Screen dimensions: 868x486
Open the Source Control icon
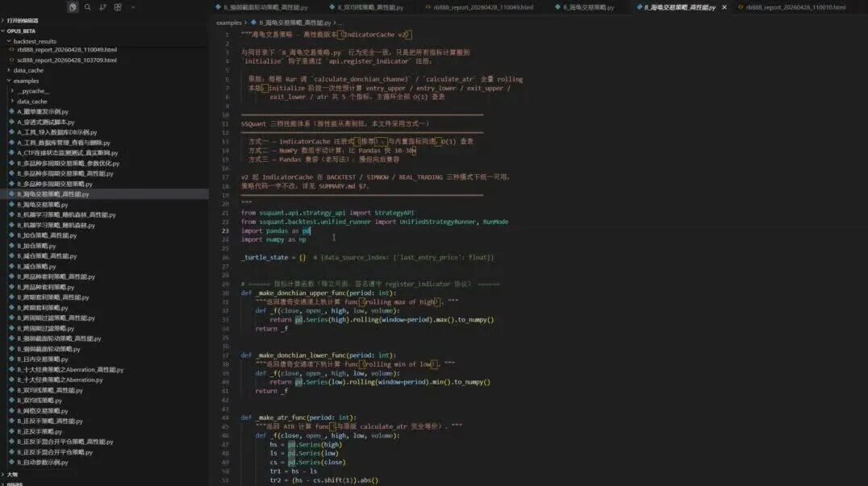[x=102, y=7]
